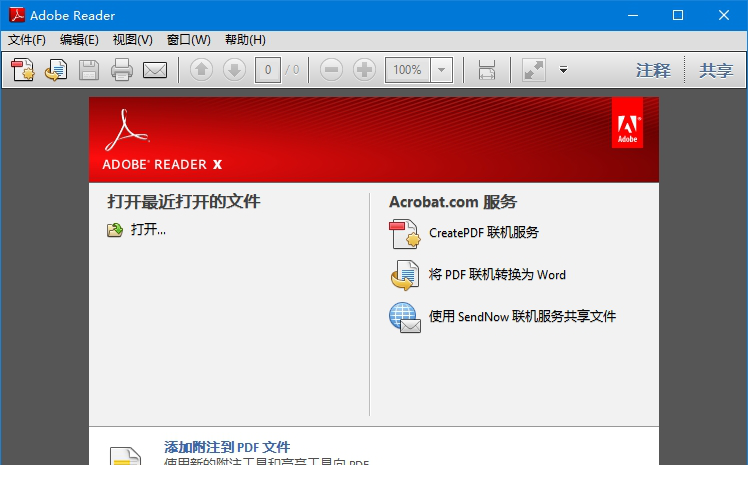Minimize the Adobe Reader window

633,15
